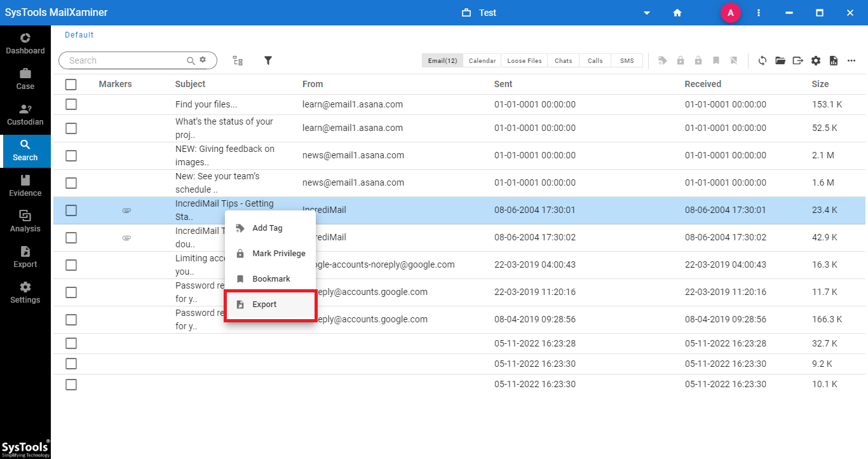Open the Settings sidebar section

tap(25, 292)
